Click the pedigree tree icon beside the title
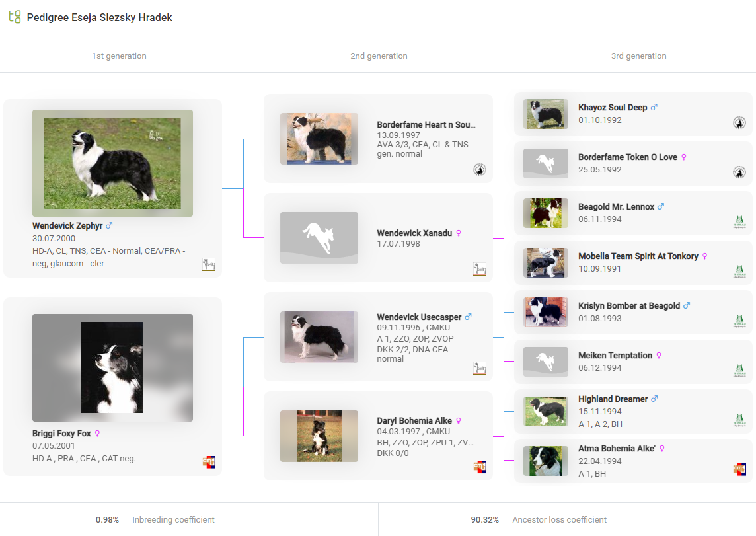756x536 pixels. [x=15, y=17]
